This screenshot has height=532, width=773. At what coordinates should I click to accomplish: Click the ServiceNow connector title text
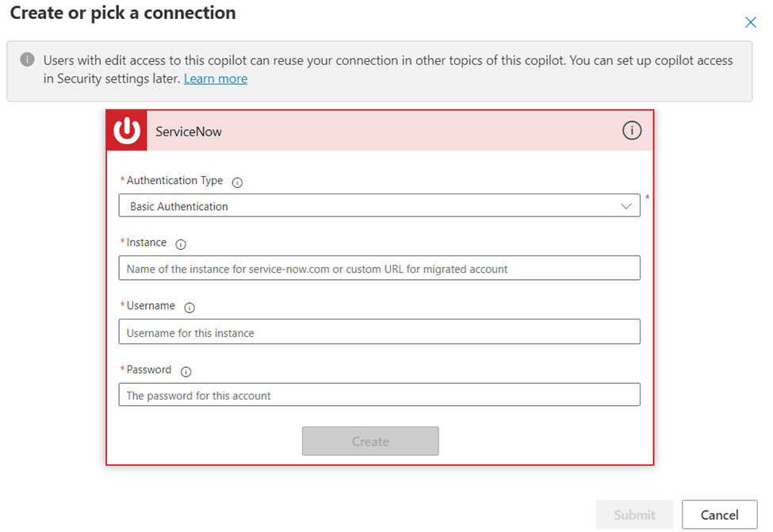click(x=189, y=132)
